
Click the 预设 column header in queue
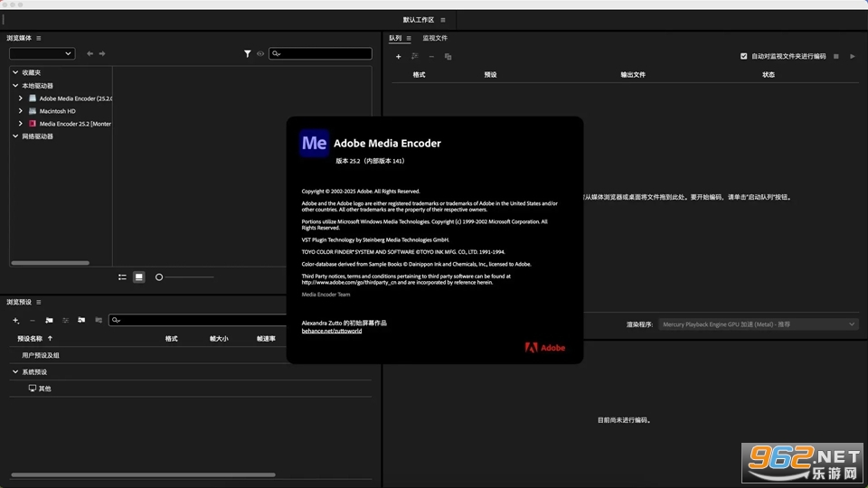tap(490, 75)
